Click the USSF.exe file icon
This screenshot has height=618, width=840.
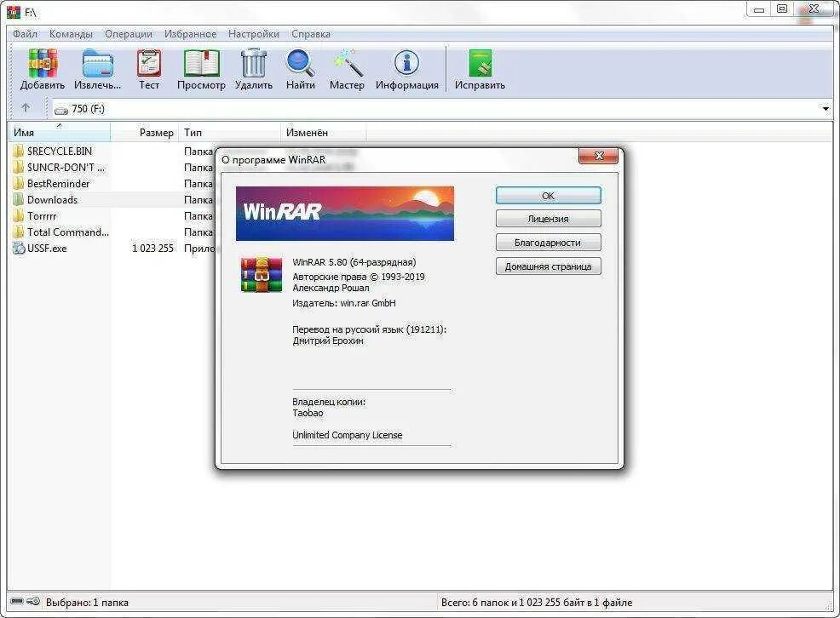(x=19, y=249)
